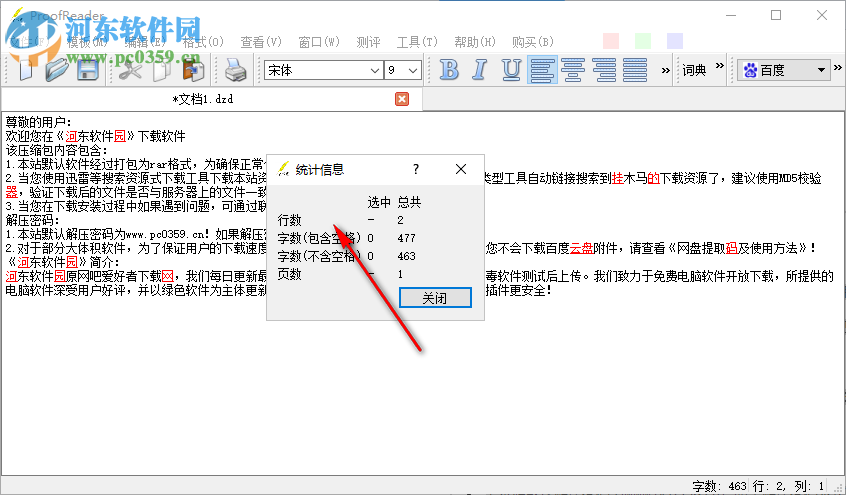846x495 pixels.
Task: Expand the 宋体 font dropdown
Action: pyautogui.click(x=375, y=70)
